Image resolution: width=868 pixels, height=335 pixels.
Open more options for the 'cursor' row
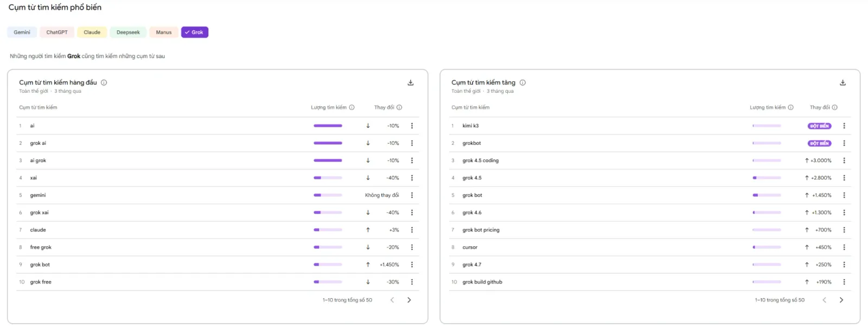[844, 247]
